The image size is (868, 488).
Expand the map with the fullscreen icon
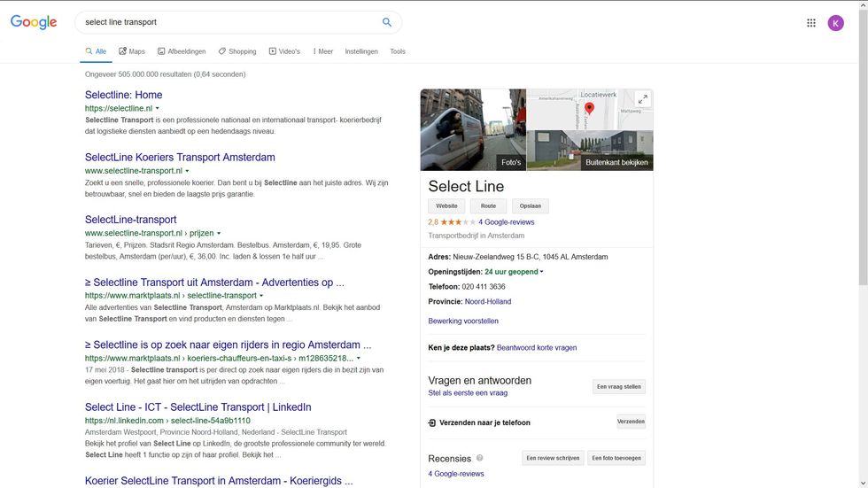[643, 99]
